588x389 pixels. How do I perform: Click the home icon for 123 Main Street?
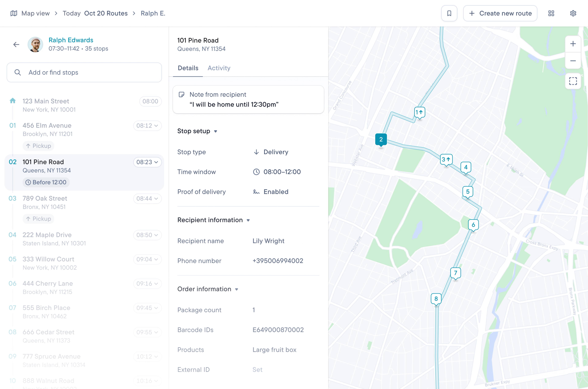point(13,101)
